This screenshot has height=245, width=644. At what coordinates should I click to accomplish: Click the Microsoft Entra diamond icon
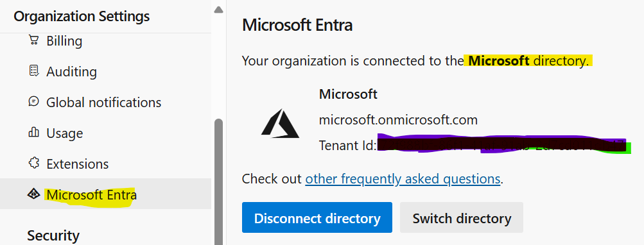tap(33, 194)
